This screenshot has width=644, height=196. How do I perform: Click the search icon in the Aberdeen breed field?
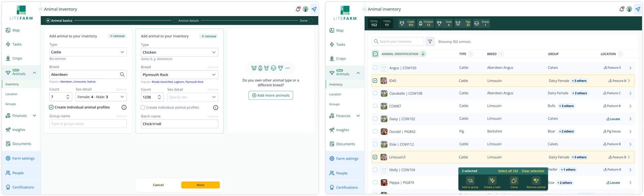tap(122, 74)
